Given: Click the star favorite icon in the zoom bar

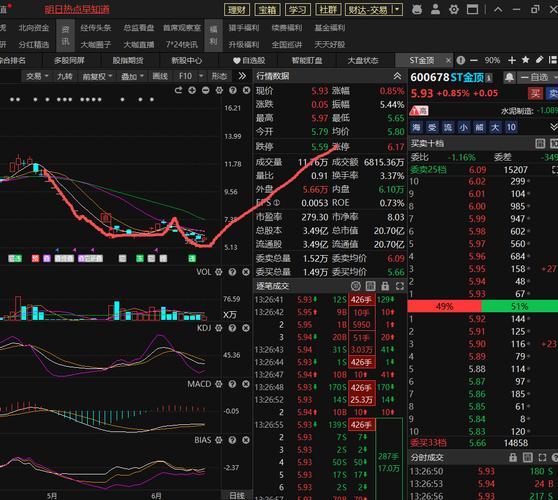Looking at the screenshot, I should pyautogui.click(x=525, y=60).
